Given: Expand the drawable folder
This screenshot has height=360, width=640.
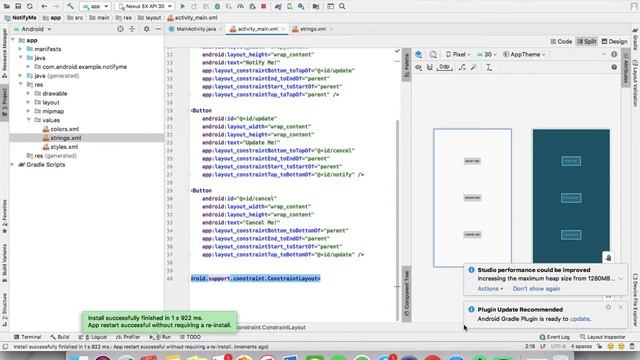Looking at the screenshot, I should click(x=29, y=93).
